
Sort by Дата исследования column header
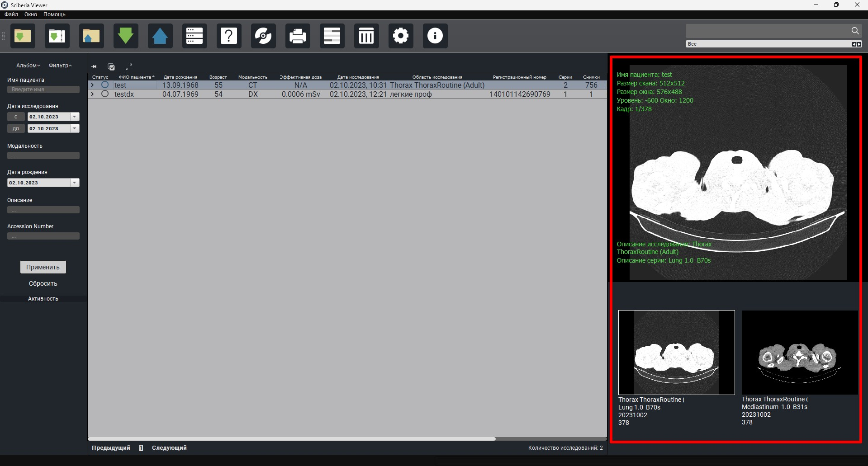click(358, 77)
